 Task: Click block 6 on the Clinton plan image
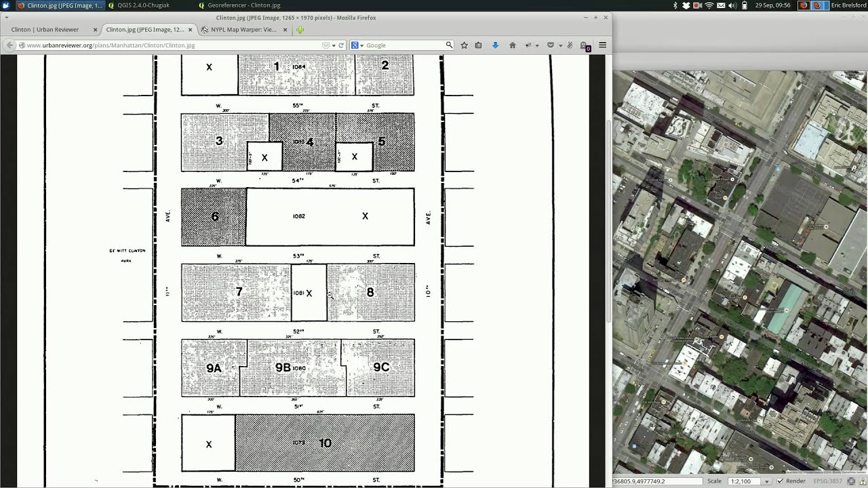tap(214, 217)
